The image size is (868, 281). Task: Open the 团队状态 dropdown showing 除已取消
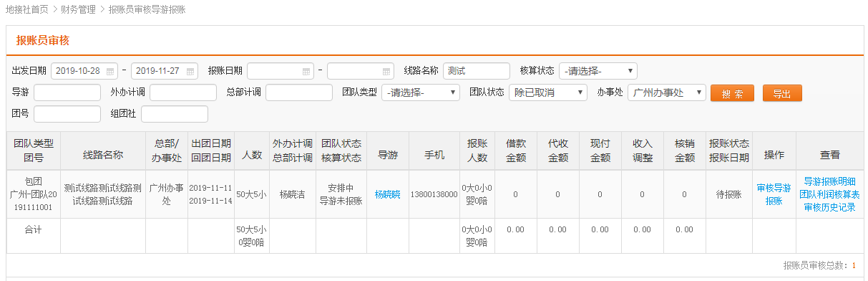pyautogui.click(x=547, y=92)
